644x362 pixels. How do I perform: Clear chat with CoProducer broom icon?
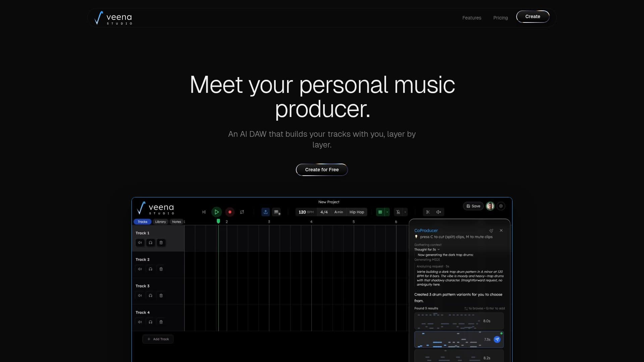491,231
